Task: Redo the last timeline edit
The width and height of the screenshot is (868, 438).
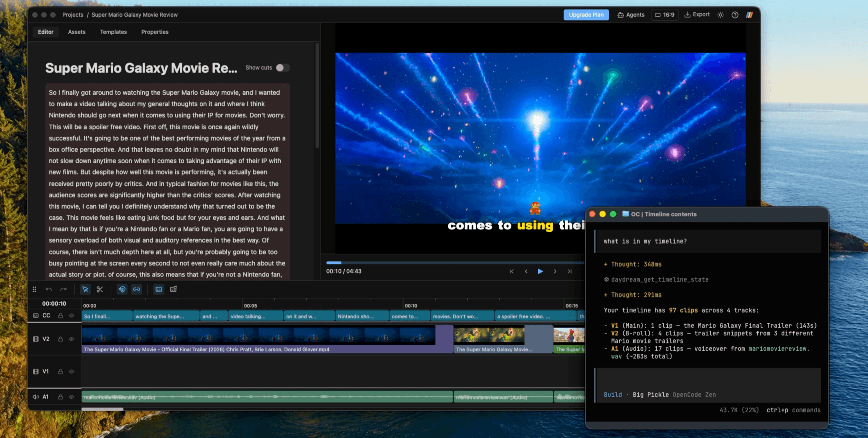Action: click(63, 289)
